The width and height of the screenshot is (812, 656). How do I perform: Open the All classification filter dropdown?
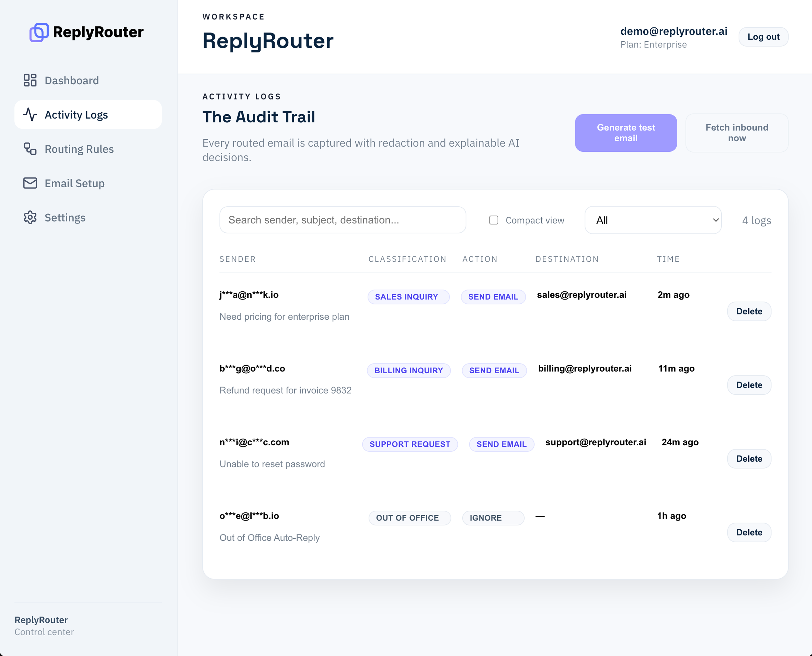[x=653, y=220]
